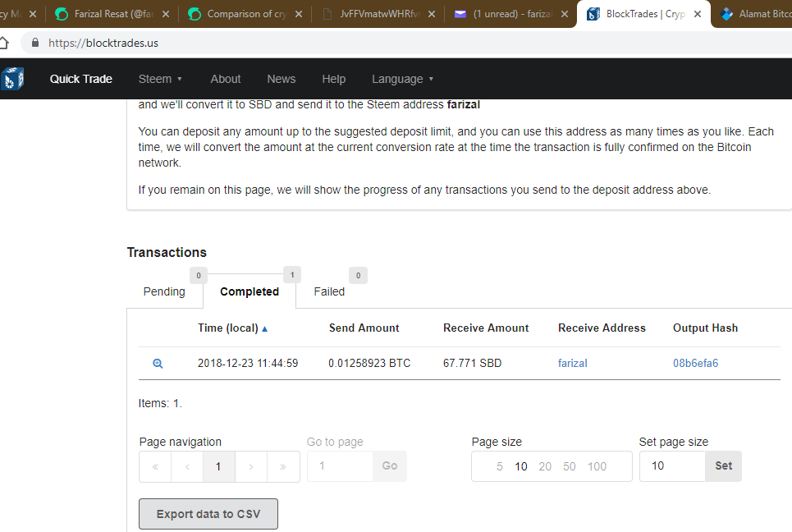Show the Pending transactions tab

(x=164, y=291)
